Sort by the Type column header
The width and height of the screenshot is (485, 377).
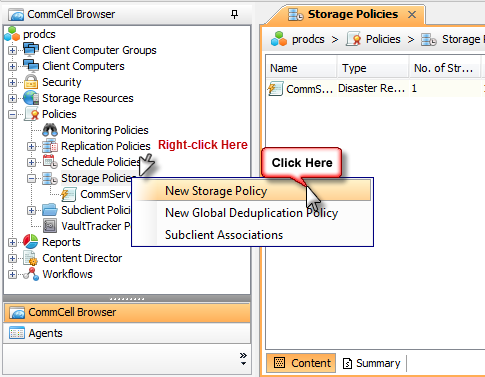click(x=373, y=68)
